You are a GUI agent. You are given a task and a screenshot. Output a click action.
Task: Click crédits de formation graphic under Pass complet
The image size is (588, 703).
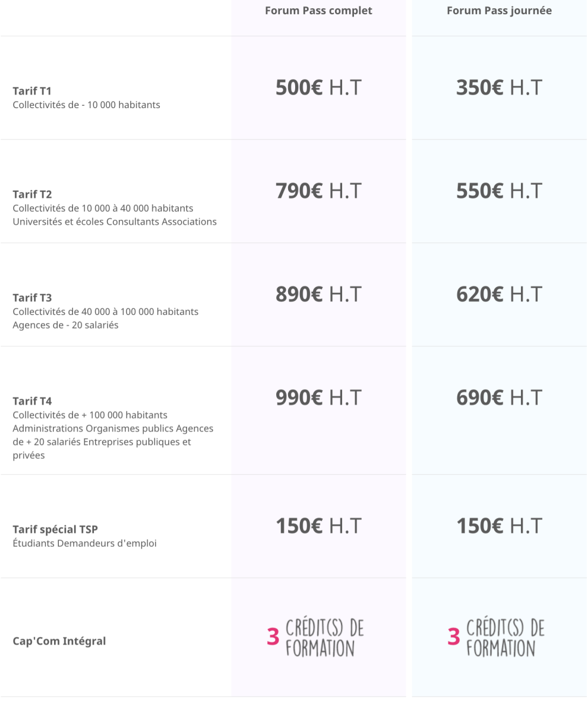pyautogui.click(x=315, y=638)
